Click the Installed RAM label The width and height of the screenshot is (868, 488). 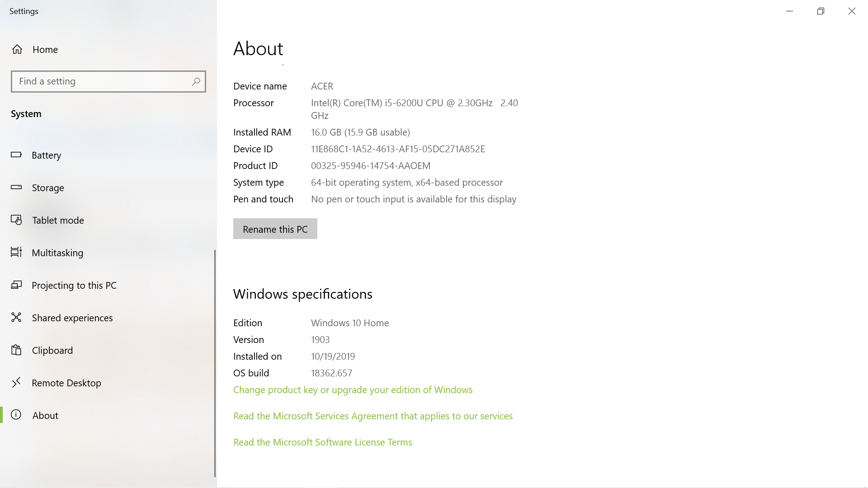coord(262,132)
